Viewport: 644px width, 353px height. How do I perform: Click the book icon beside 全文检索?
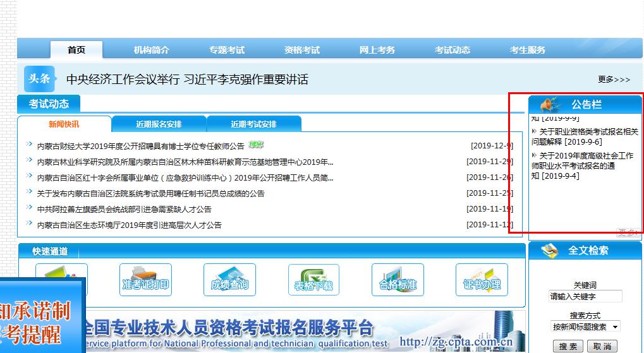pyautogui.click(x=550, y=250)
